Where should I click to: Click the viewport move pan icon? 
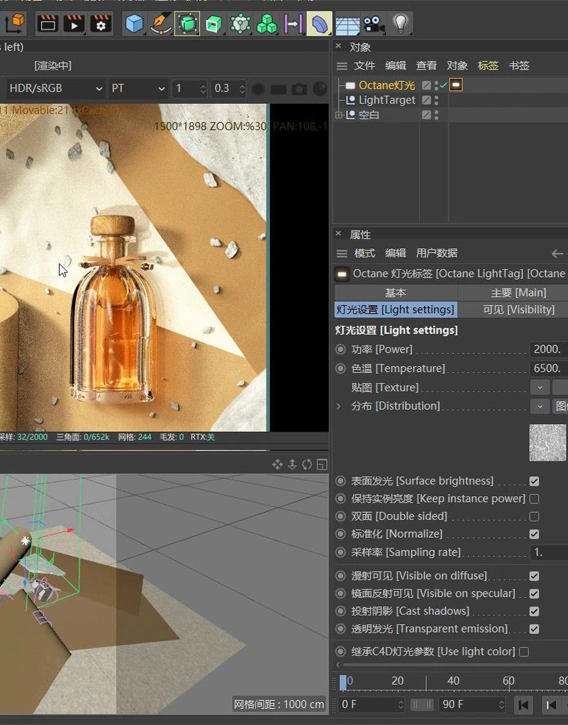click(277, 464)
